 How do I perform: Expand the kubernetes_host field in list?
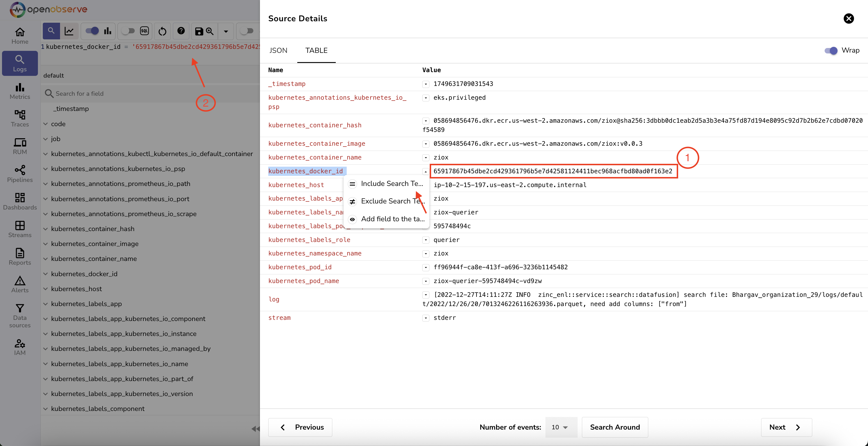pyautogui.click(x=45, y=289)
